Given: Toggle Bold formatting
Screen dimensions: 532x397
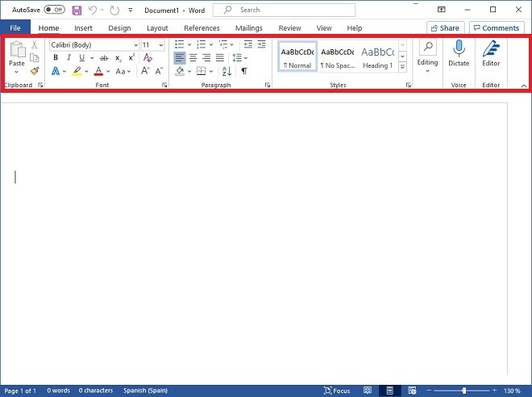Looking at the screenshot, I should tap(56, 58).
